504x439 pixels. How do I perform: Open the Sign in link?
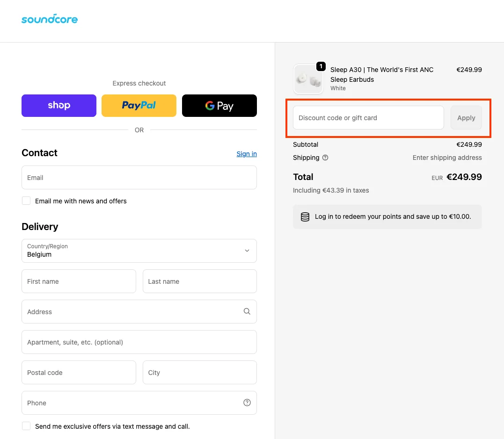(x=246, y=154)
